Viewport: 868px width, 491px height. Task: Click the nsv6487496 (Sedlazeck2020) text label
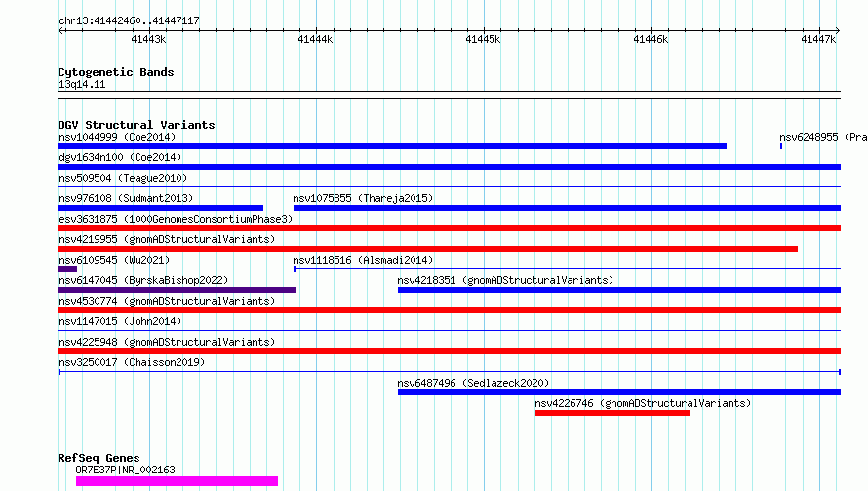click(x=473, y=383)
